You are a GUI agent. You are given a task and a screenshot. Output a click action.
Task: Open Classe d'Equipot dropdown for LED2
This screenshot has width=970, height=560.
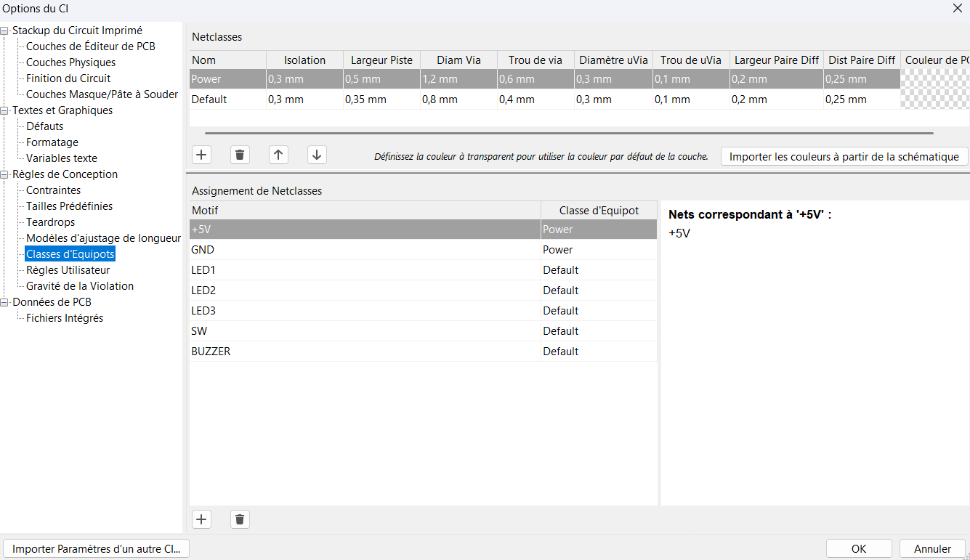pyautogui.click(x=599, y=291)
